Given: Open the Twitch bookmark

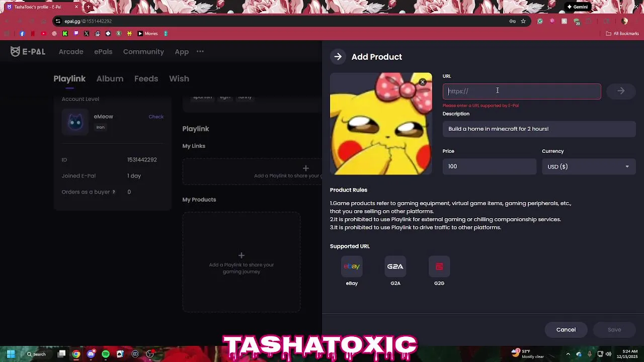Looking at the screenshot, I should click(x=76, y=34).
